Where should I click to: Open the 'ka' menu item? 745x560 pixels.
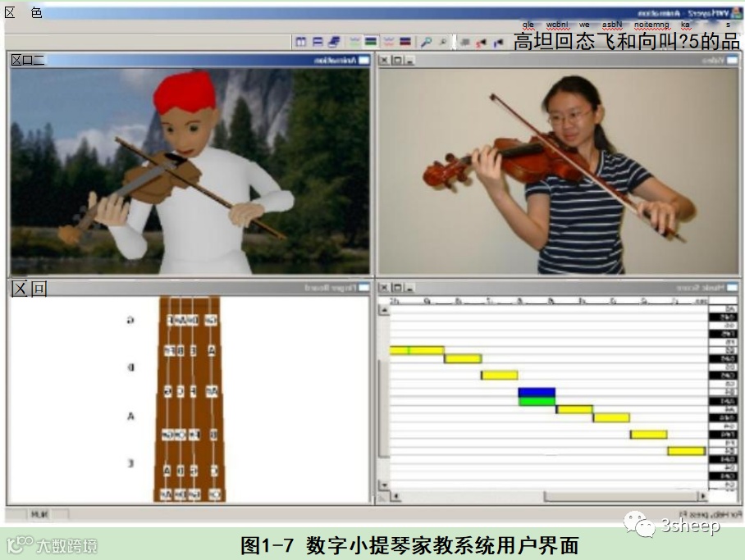pos(685,25)
